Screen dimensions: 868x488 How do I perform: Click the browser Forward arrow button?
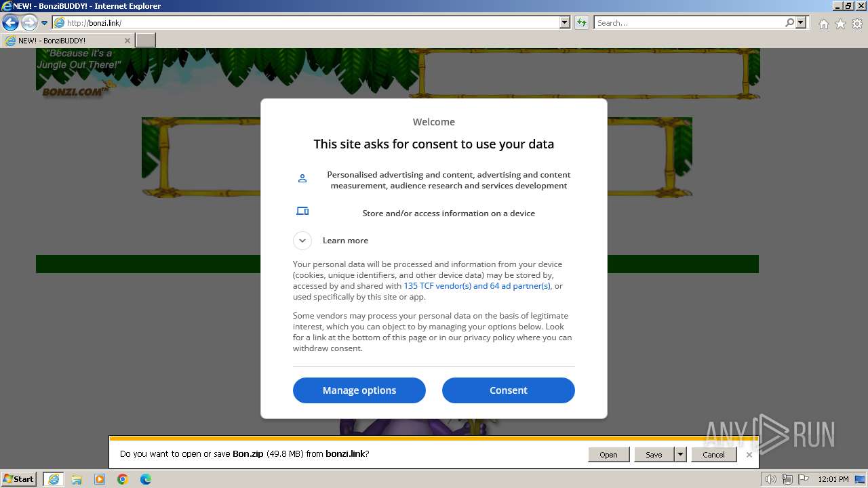[x=29, y=22]
